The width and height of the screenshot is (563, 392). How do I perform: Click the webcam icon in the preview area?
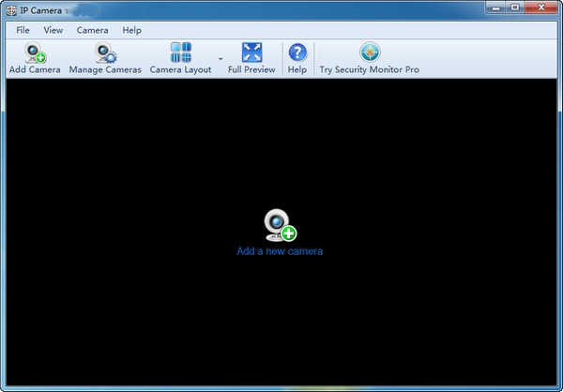click(280, 225)
